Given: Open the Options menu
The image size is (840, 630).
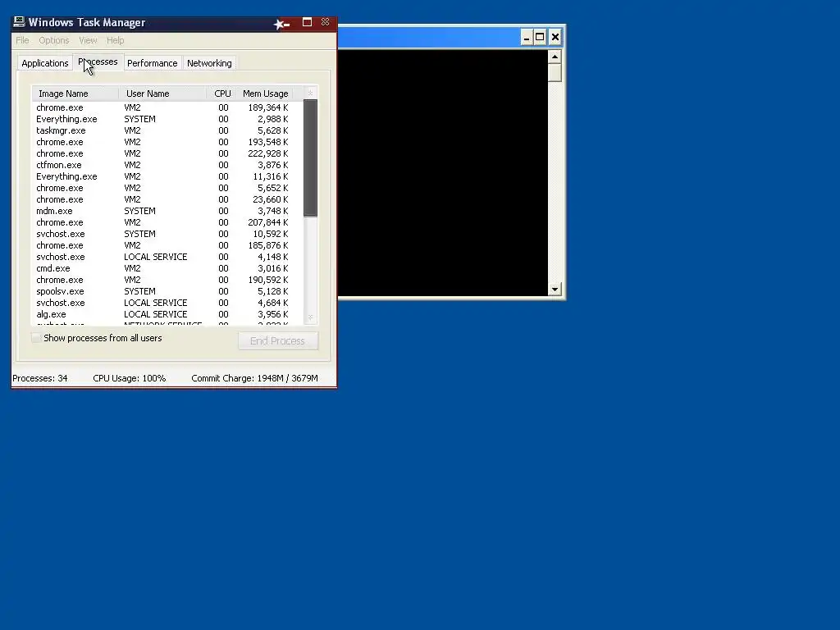Looking at the screenshot, I should (x=53, y=40).
